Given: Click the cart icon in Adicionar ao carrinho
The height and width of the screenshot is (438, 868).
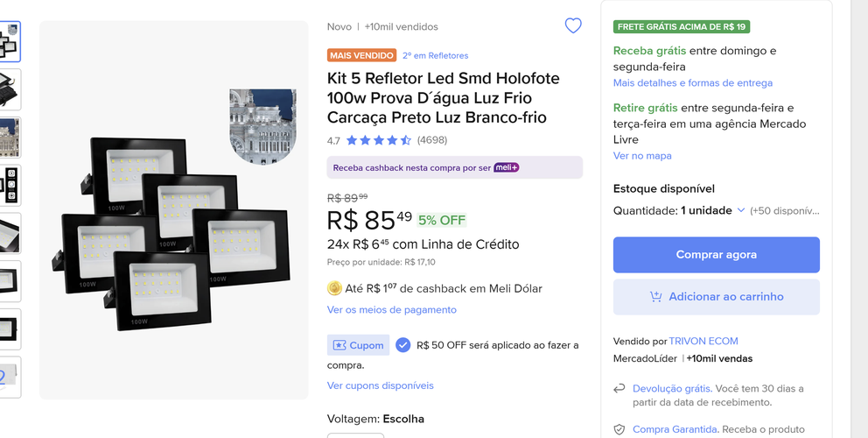Looking at the screenshot, I should point(655,297).
